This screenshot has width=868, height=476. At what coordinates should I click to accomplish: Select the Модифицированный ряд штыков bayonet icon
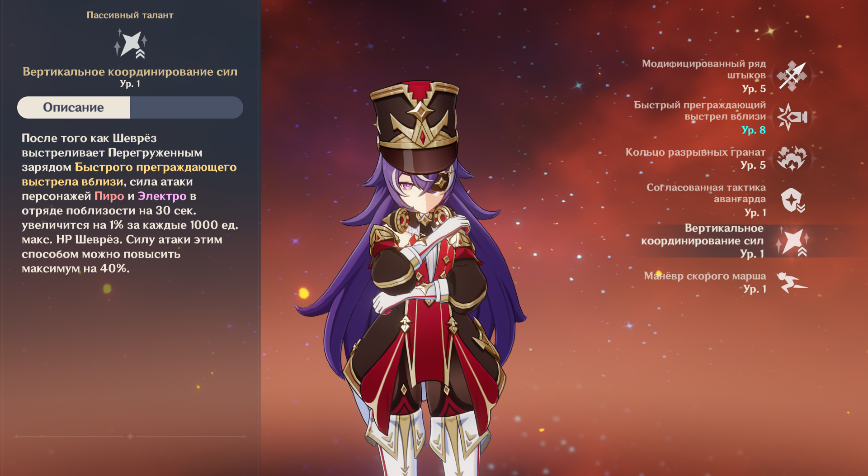(x=792, y=76)
